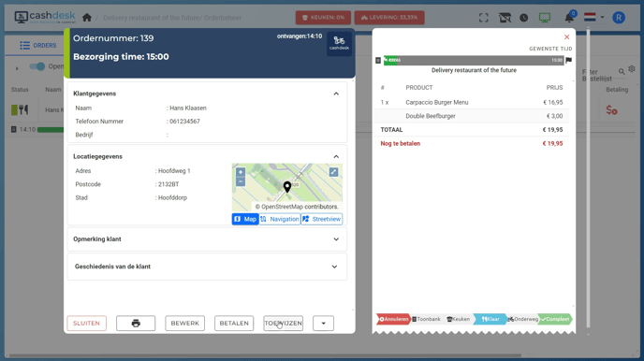Click the SLUITEN button

point(87,324)
